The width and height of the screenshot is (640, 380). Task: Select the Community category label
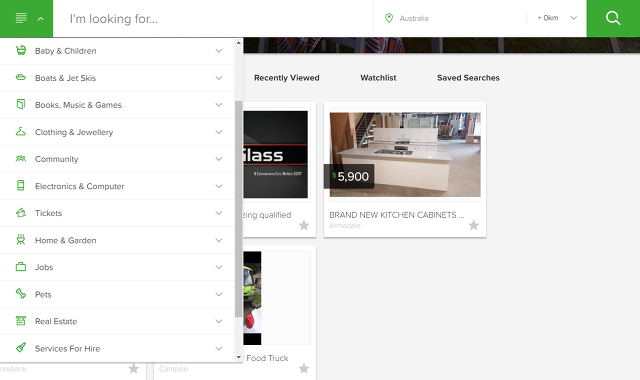[x=56, y=159]
